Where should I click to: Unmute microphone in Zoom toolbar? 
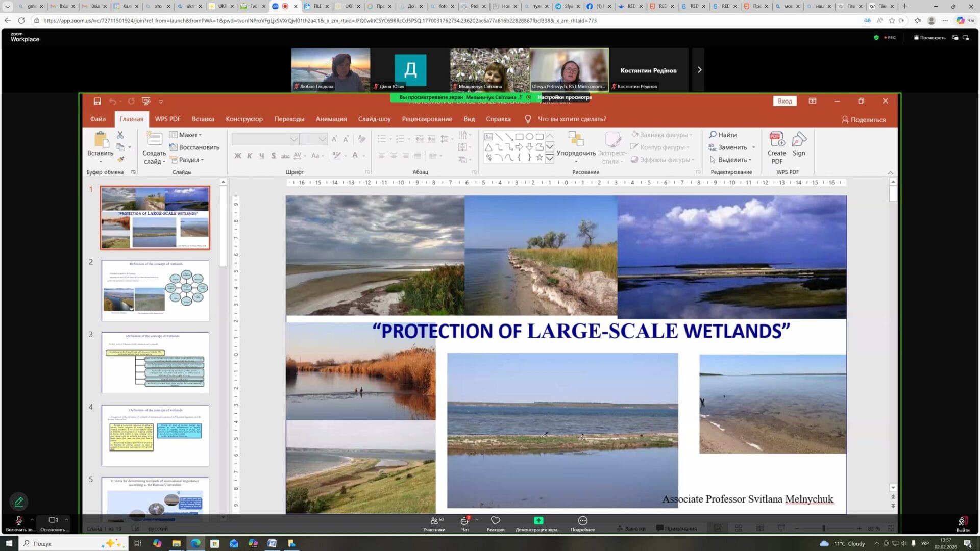click(19, 521)
